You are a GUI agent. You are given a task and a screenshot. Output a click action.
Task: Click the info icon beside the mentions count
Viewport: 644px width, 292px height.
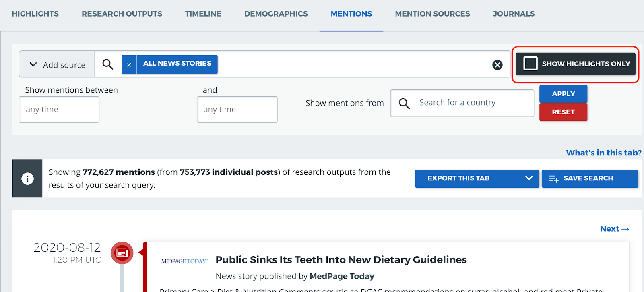(27, 178)
